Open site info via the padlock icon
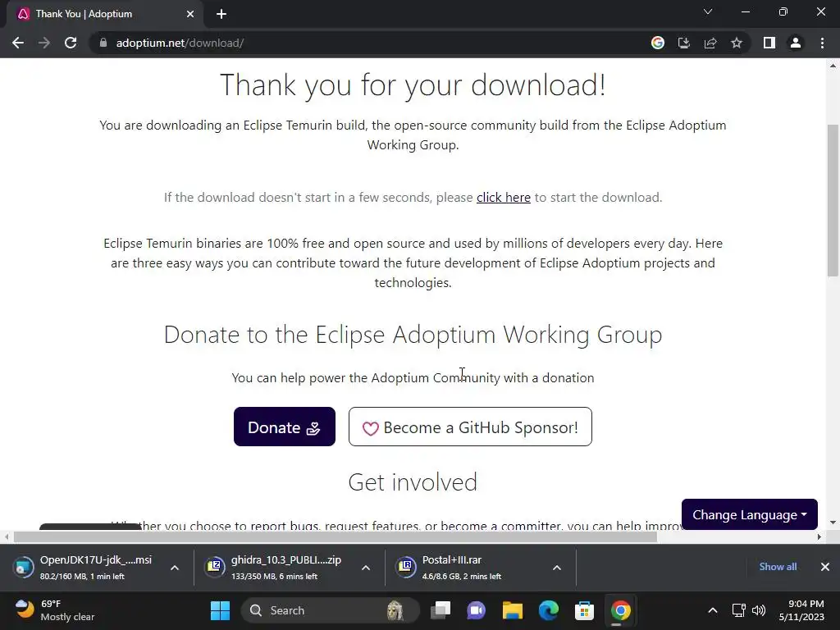 tap(103, 43)
